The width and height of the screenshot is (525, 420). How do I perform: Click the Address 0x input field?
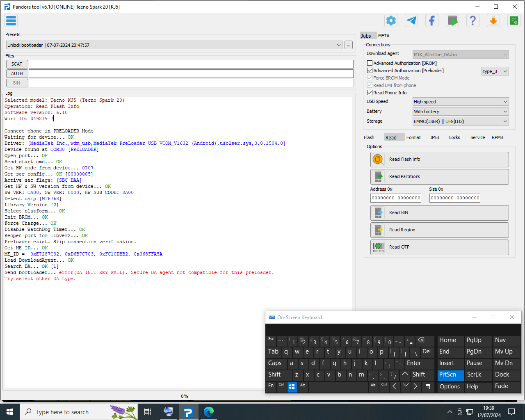pyautogui.click(x=396, y=198)
